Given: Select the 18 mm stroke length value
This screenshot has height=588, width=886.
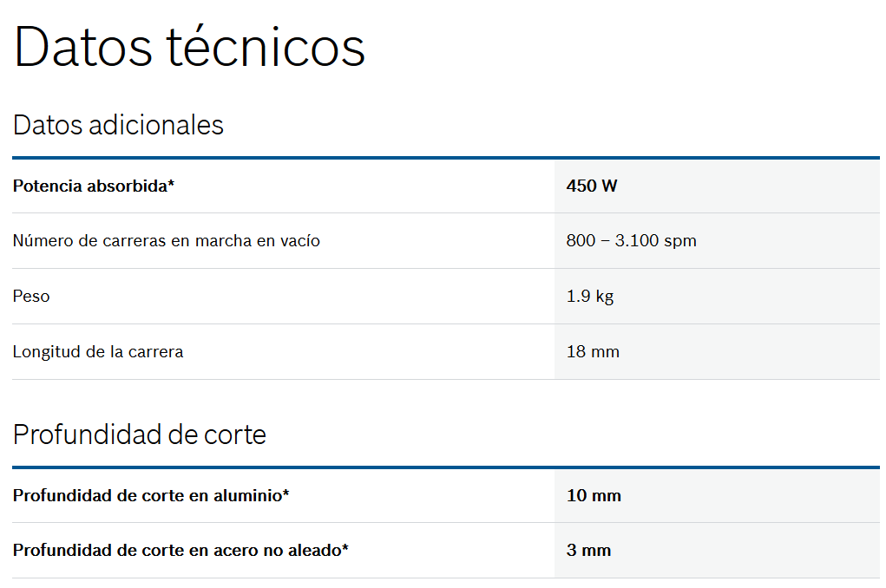Looking at the screenshot, I should pos(593,352).
